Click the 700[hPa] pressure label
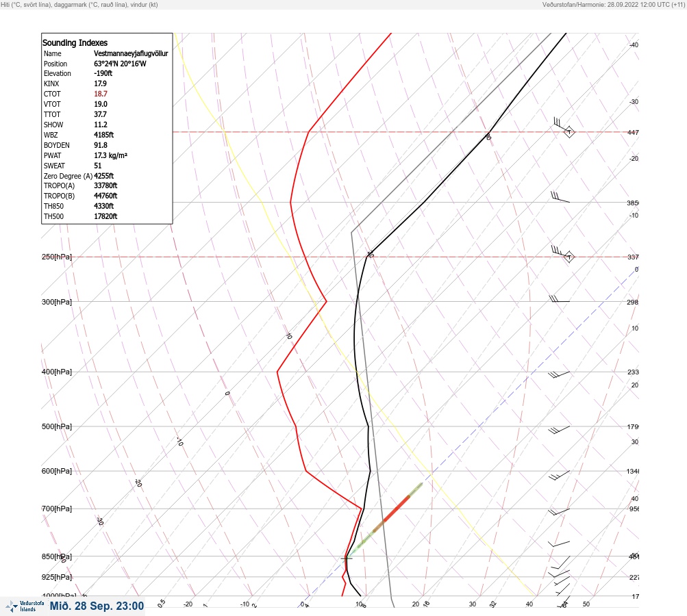The height and width of the screenshot is (616, 687). pyautogui.click(x=57, y=509)
